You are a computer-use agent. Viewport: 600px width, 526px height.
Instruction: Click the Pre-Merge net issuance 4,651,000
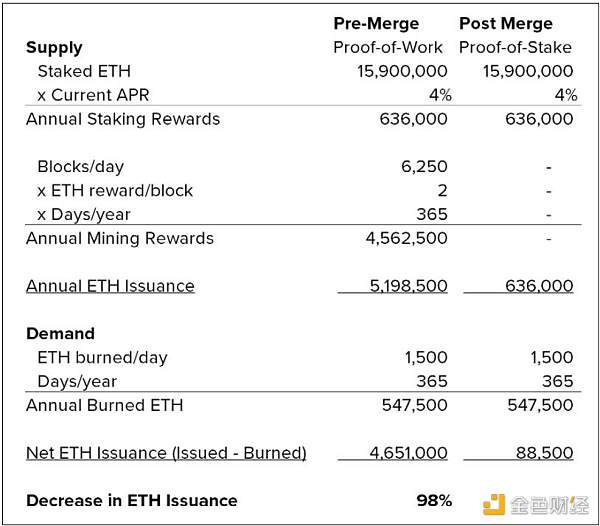tap(408, 453)
